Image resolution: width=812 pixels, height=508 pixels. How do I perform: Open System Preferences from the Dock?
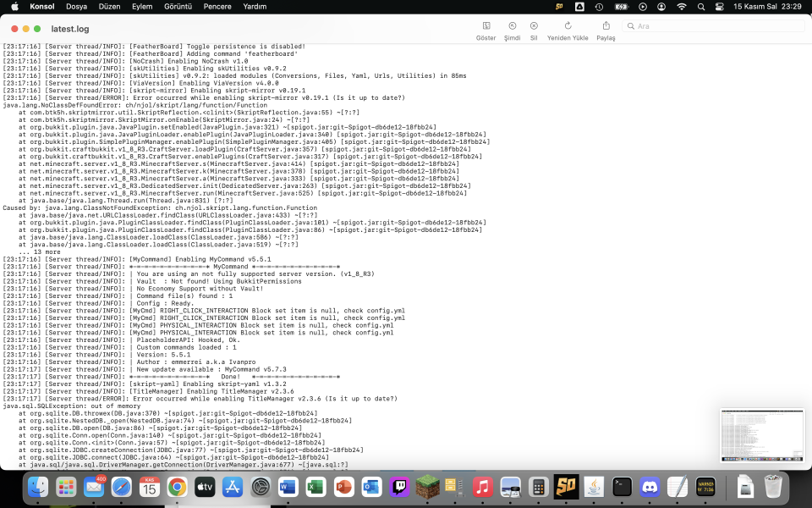click(261, 488)
